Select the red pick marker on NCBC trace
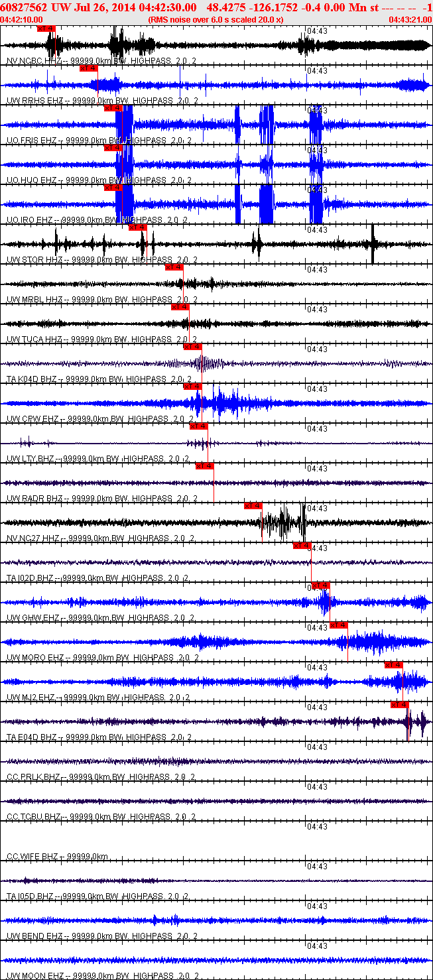Image resolution: width=433 pixels, height=980 pixels. pyautogui.click(x=46, y=29)
